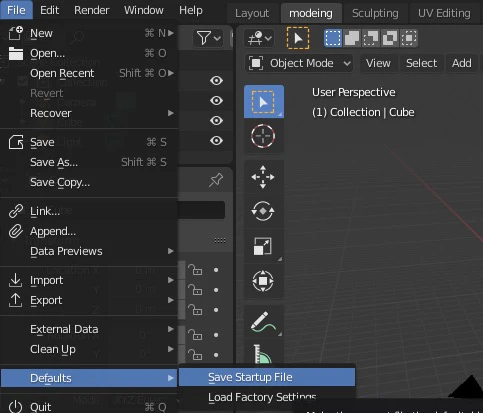
Task: Click the Link chain icon
Action: [16, 211]
